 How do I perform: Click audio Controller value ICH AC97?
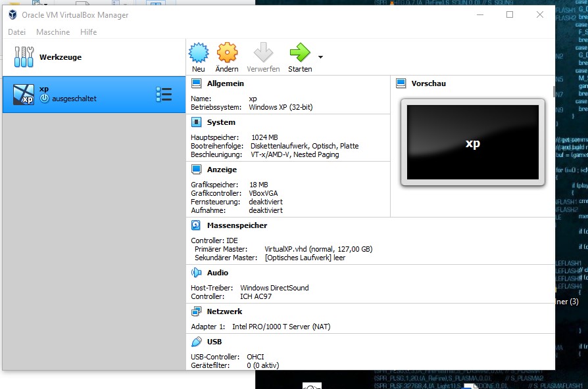click(x=256, y=296)
